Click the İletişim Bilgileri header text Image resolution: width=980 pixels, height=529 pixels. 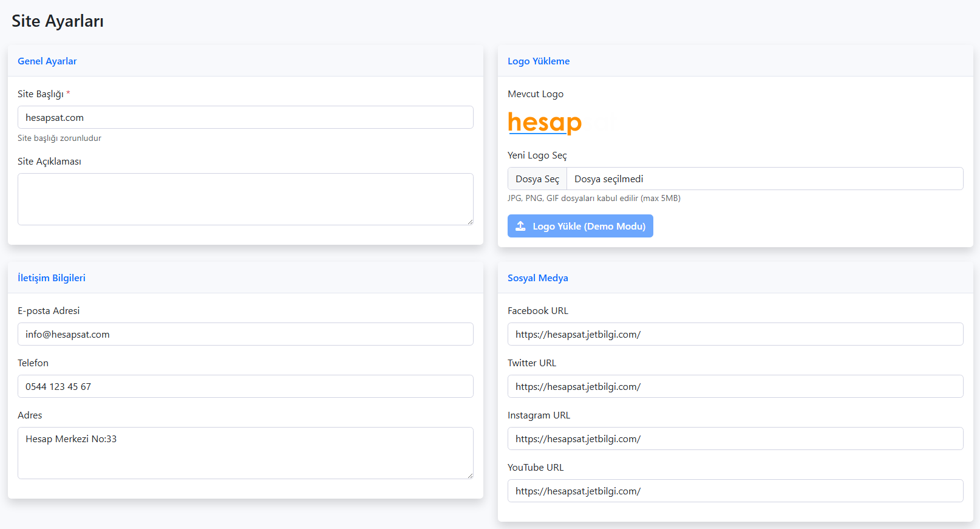pyautogui.click(x=52, y=278)
